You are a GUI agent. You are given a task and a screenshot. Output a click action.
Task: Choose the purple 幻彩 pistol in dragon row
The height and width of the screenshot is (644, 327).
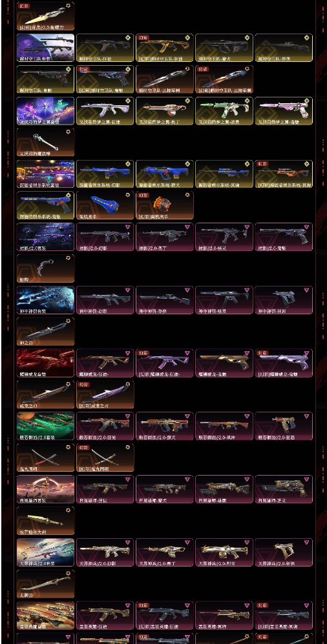284,363
